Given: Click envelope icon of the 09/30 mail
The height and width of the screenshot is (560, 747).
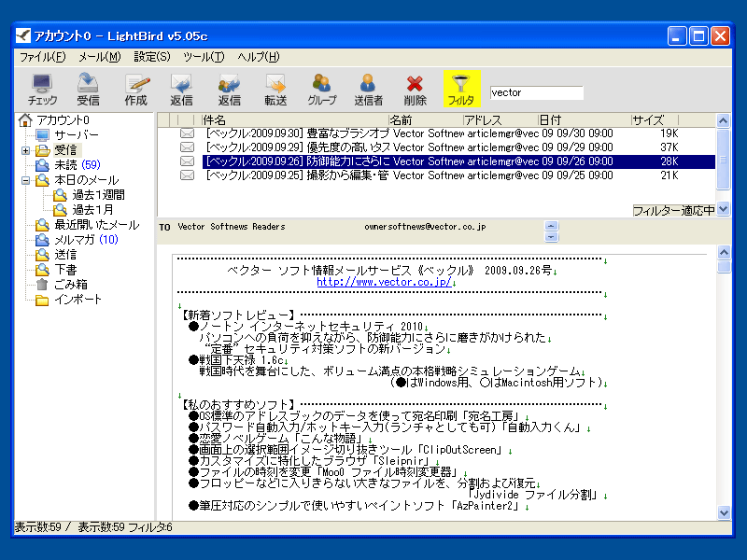Looking at the screenshot, I should [x=188, y=133].
